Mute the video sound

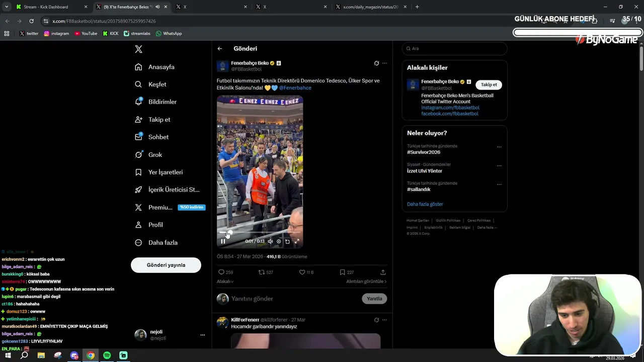(x=270, y=241)
